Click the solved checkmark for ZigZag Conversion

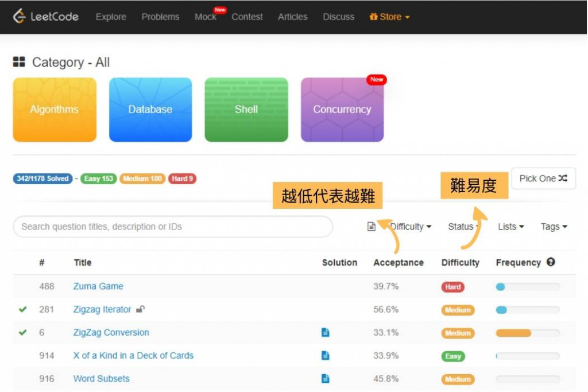(23, 332)
